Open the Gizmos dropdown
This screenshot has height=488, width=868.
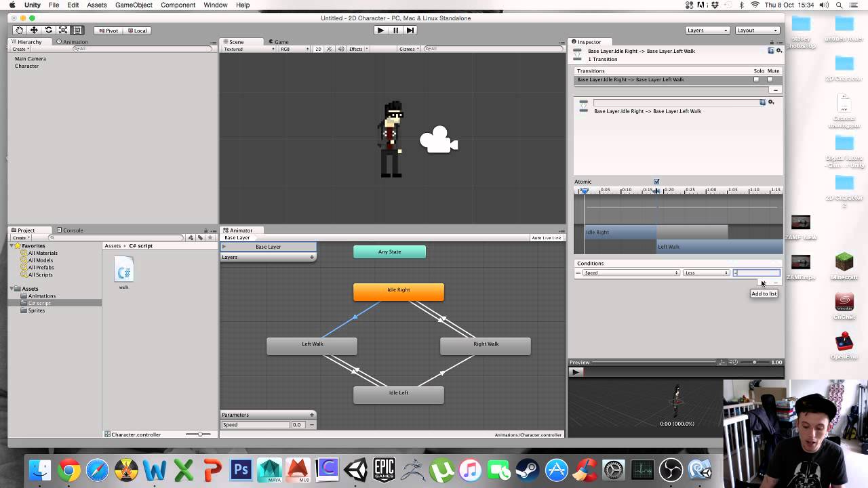click(410, 49)
